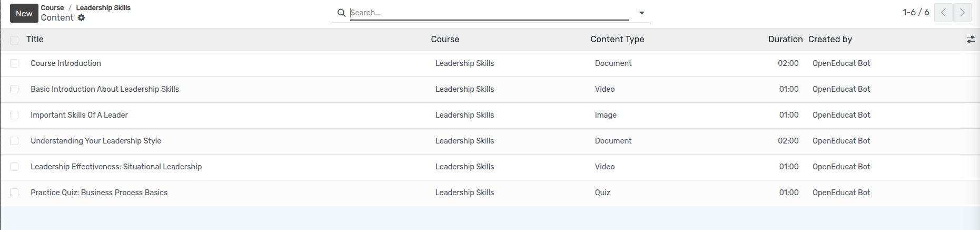Click the magnifying glass search icon
Image resolution: width=980 pixels, height=230 pixels.
coord(341,13)
